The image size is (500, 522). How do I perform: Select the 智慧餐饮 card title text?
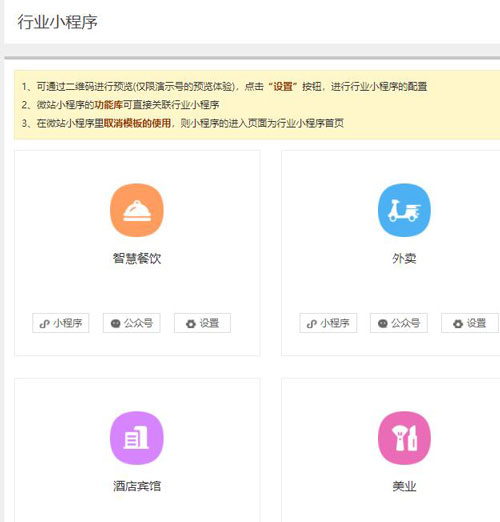click(x=137, y=258)
